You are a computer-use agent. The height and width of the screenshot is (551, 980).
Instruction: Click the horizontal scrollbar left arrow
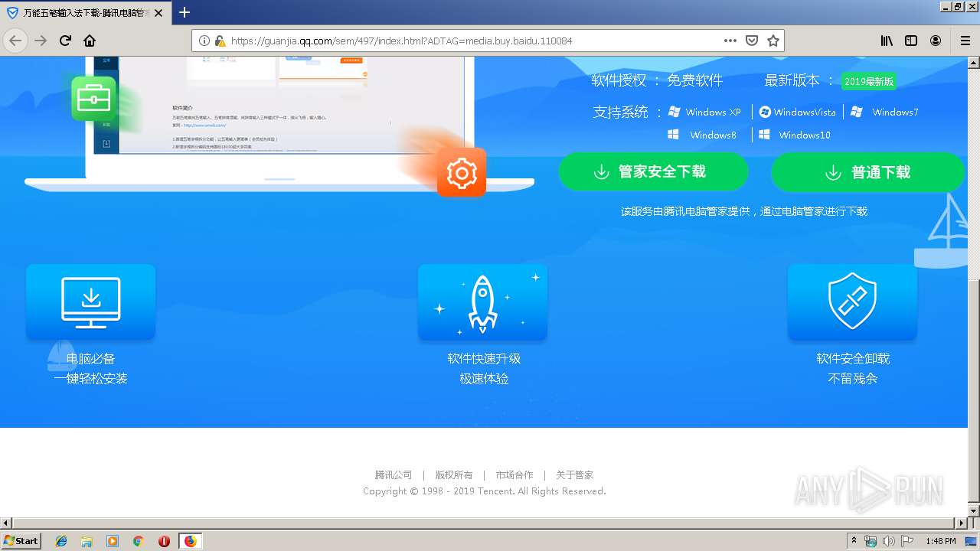6,523
